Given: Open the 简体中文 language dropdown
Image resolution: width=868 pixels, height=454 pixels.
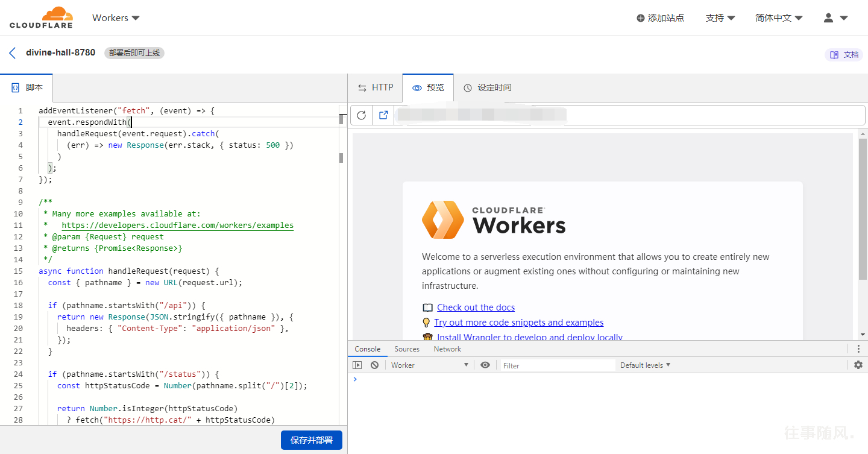Looking at the screenshot, I should point(779,18).
